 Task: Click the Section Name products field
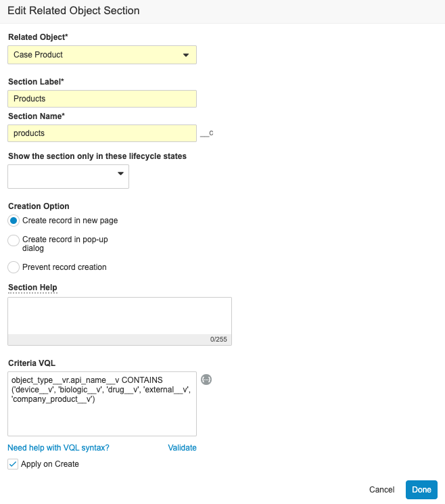tap(102, 133)
